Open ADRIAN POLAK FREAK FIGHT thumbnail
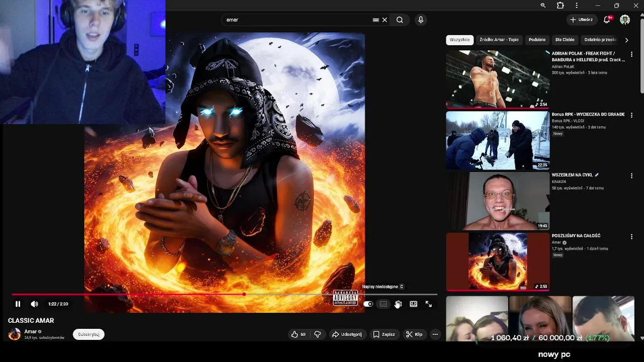The image size is (644, 362). [x=498, y=79]
